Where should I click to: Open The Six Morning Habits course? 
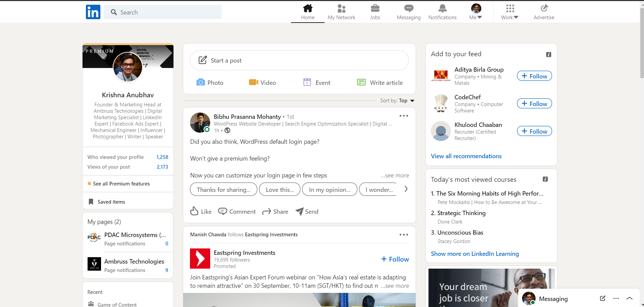click(487, 194)
